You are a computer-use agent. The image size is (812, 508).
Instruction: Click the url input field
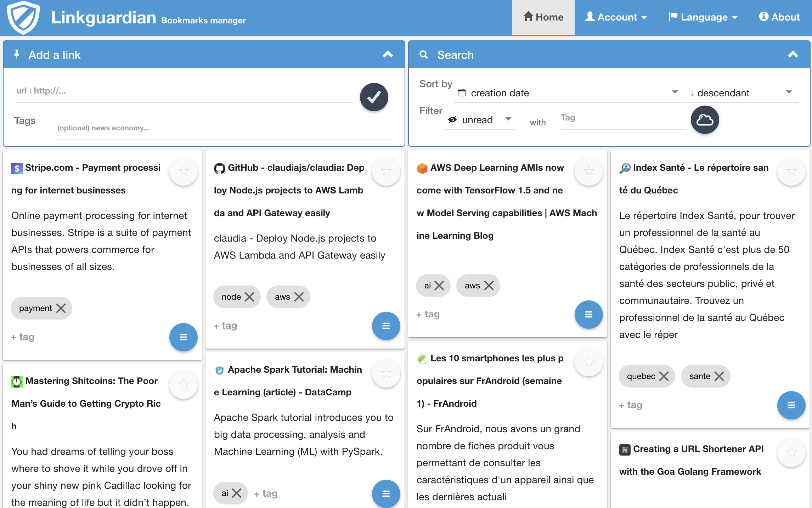tap(184, 91)
